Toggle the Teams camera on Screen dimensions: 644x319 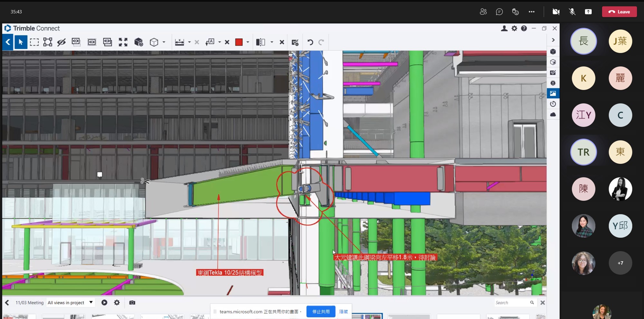click(556, 12)
